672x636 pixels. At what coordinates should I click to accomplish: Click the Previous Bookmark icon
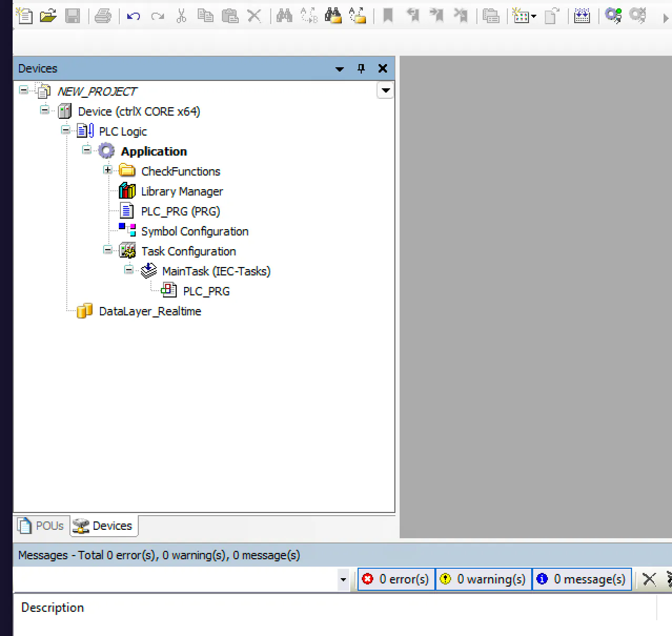coord(413,16)
